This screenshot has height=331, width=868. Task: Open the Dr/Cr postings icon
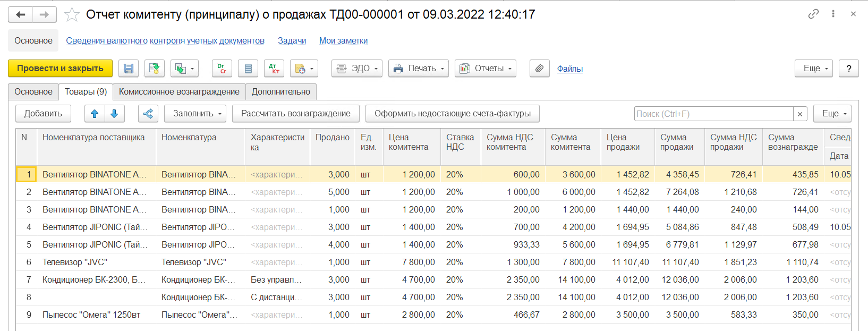(222, 69)
